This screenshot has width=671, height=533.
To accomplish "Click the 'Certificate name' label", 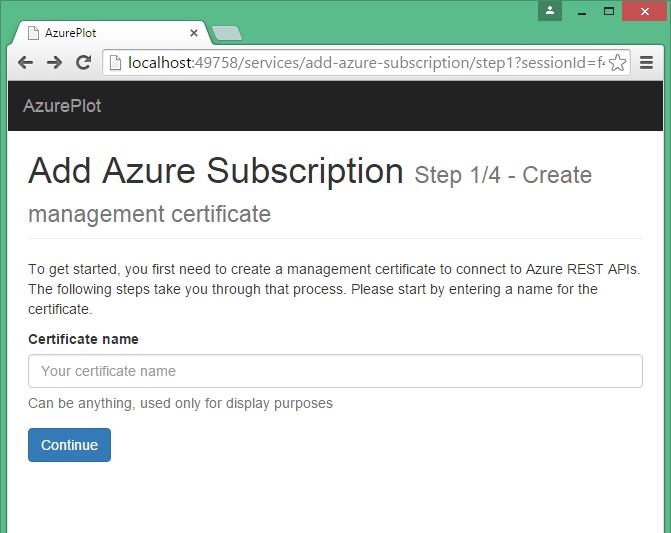I will click(83, 339).
